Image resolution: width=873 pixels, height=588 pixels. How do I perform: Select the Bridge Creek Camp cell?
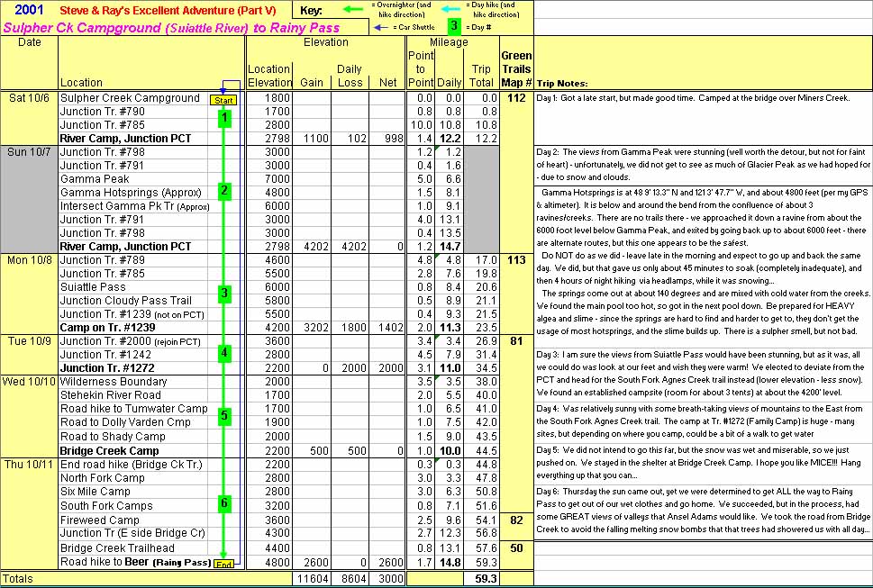[109, 450]
